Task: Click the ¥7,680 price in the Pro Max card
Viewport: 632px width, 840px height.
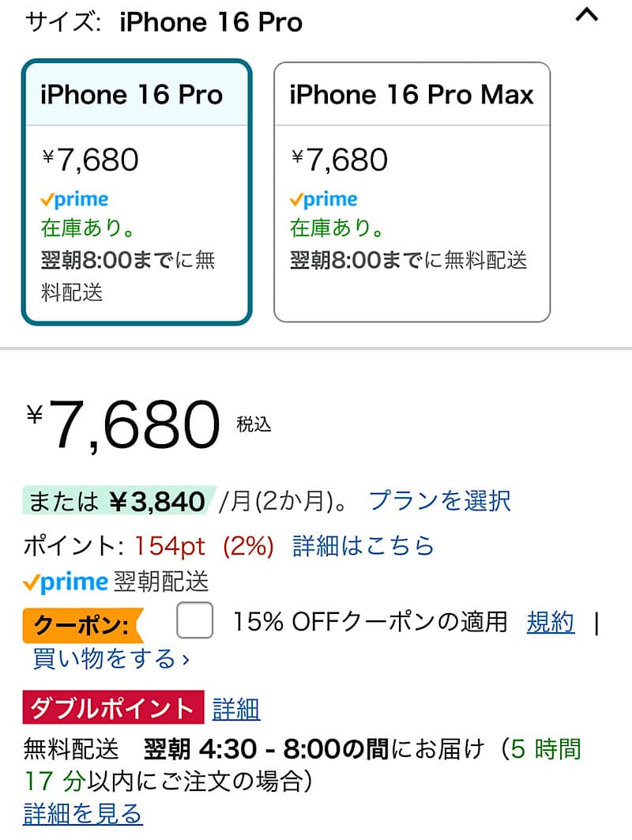Action: coord(339,160)
